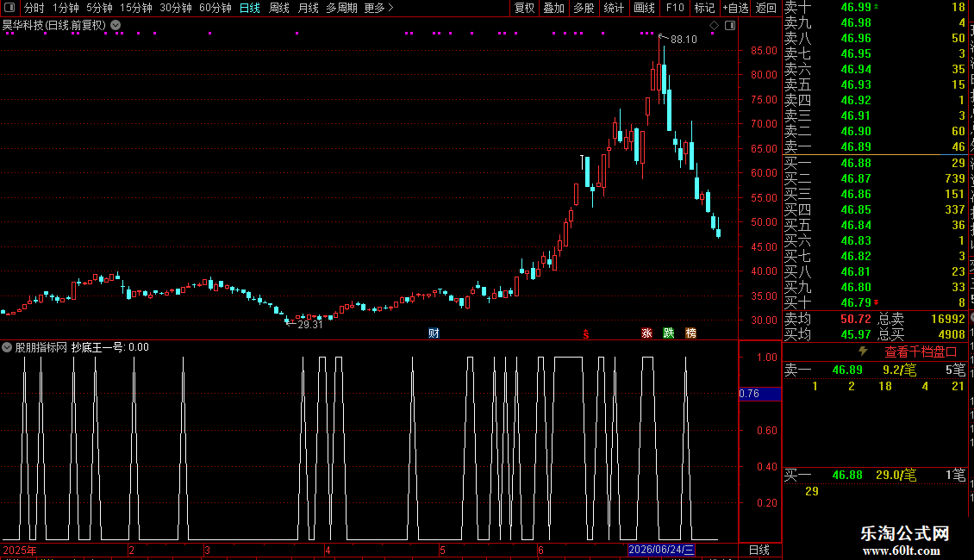Screen dimensions: 974x560
Task: Click the 涨 marker on chart
Action: click(x=646, y=333)
